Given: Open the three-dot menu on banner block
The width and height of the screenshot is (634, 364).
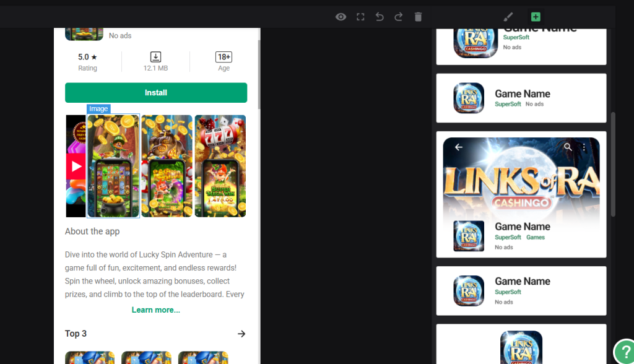Looking at the screenshot, I should coord(584,147).
